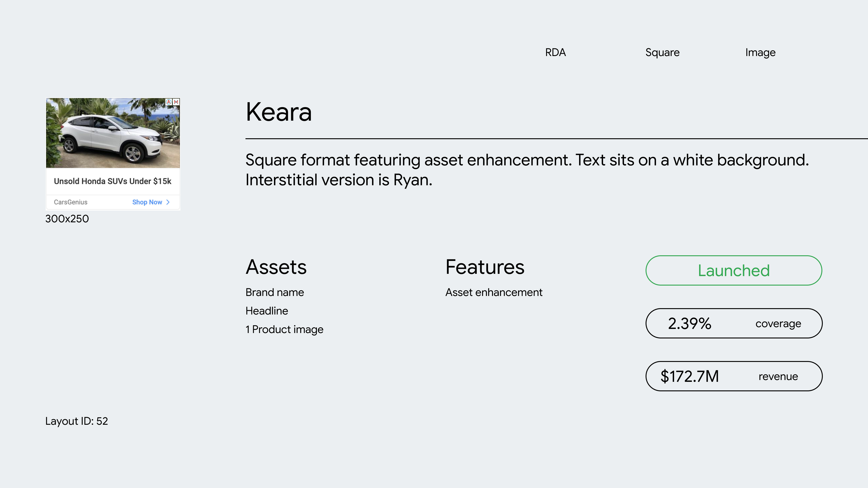The height and width of the screenshot is (488, 868).
Task: Open the Shop Now link
Action: click(x=147, y=202)
